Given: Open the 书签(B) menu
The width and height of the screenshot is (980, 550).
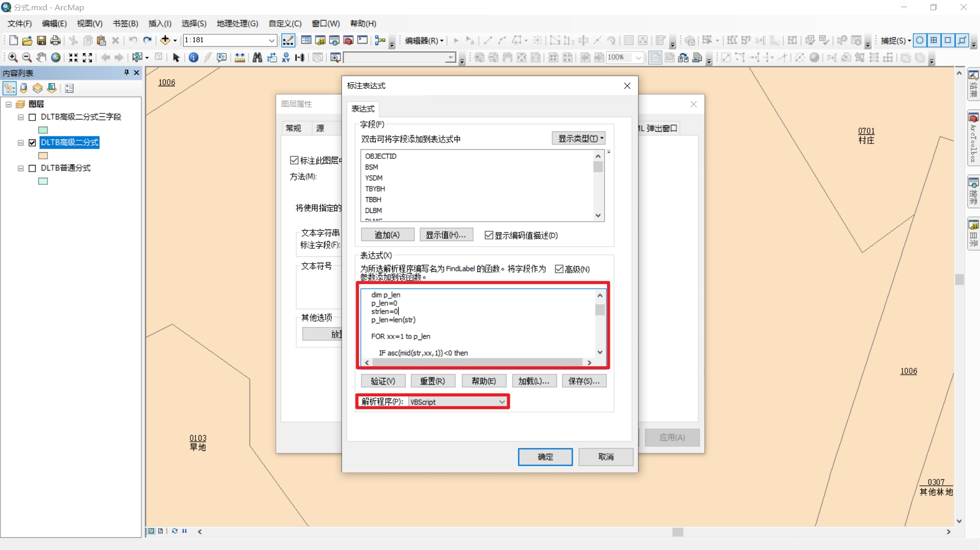Looking at the screenshot, I should click(x=125, y=23).
